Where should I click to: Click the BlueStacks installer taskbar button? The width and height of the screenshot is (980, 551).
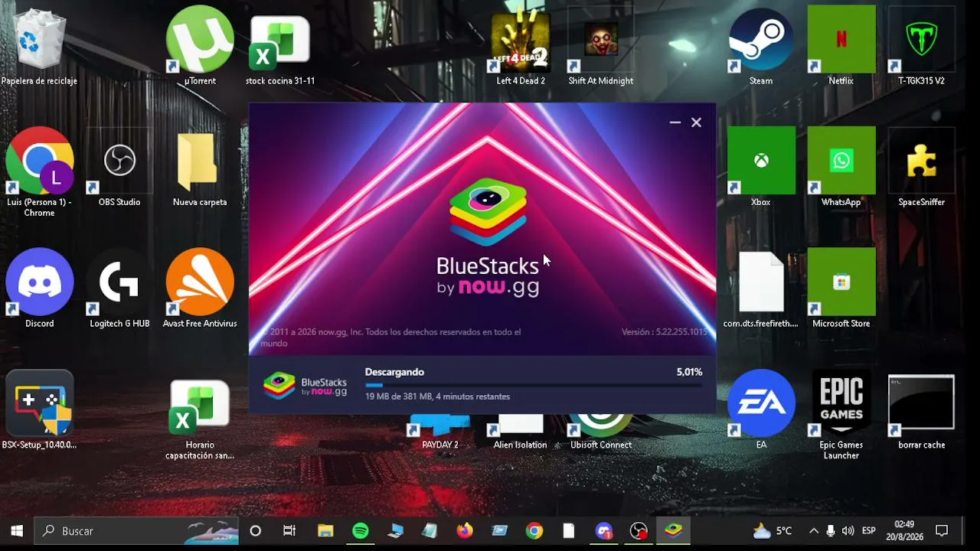click(x=674, y=530)
